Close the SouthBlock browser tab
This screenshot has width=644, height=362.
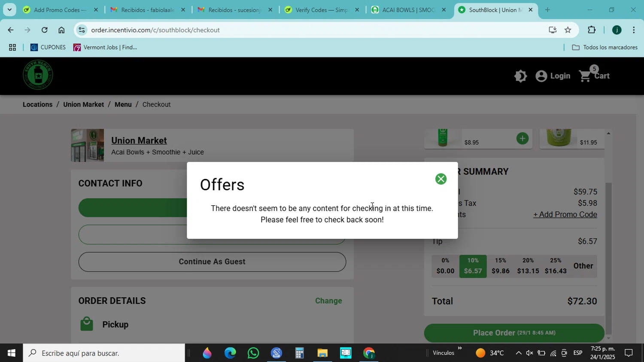[x=530, y=9]
